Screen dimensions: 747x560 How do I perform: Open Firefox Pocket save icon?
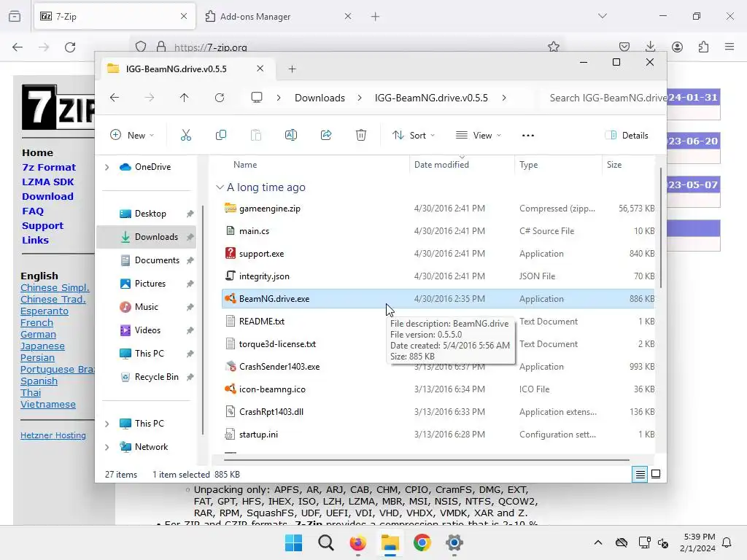point(624,47)
